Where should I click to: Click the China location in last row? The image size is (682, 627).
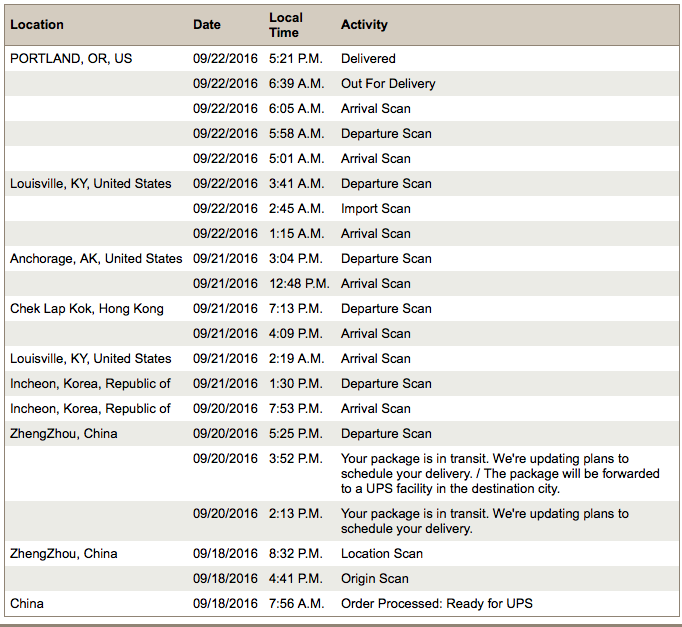[27, 604]
